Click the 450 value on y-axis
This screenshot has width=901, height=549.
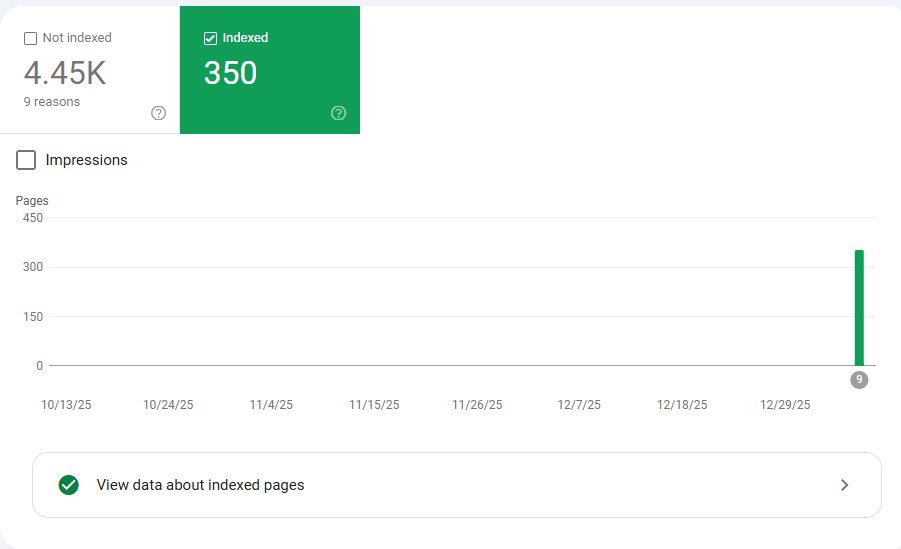coord(32,218)
